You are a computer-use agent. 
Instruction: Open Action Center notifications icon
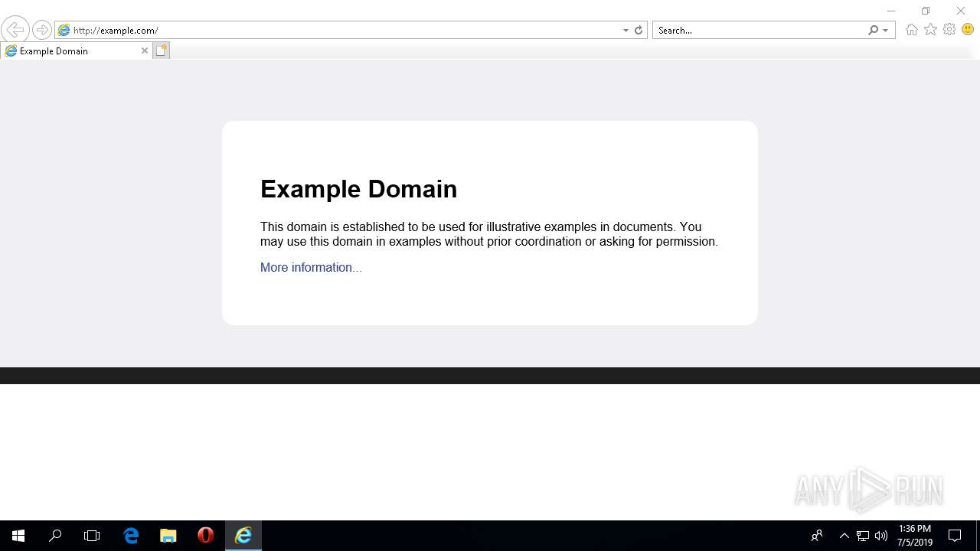pyautogui.click(x=955, y=536)
